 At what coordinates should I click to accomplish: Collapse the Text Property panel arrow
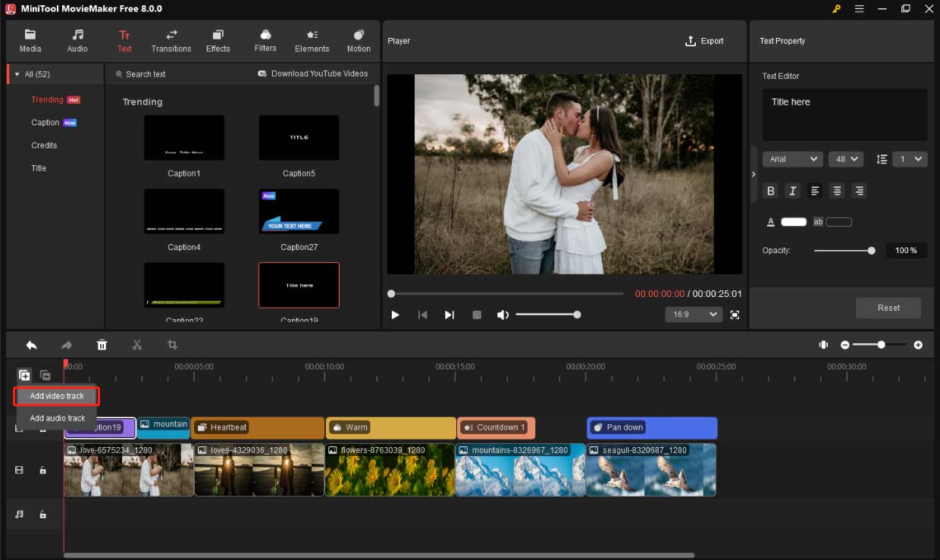753,174
